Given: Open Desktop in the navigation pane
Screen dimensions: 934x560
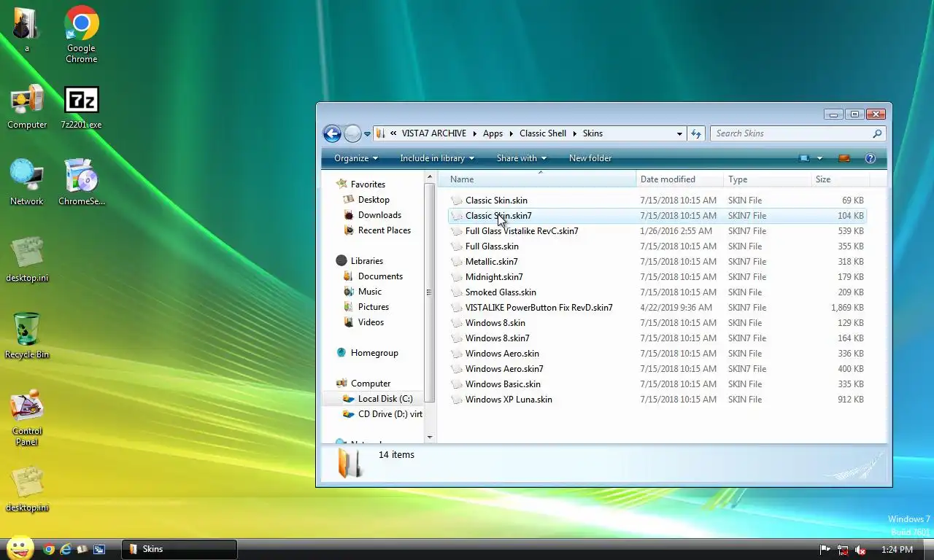Looking at the screenshot, I should pos(374,200).
